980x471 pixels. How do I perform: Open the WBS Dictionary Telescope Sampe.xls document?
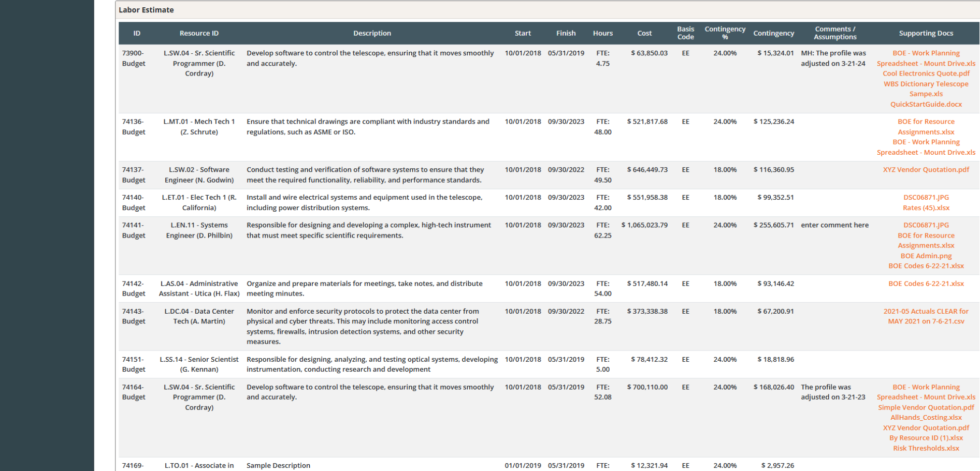coord(926,89)
